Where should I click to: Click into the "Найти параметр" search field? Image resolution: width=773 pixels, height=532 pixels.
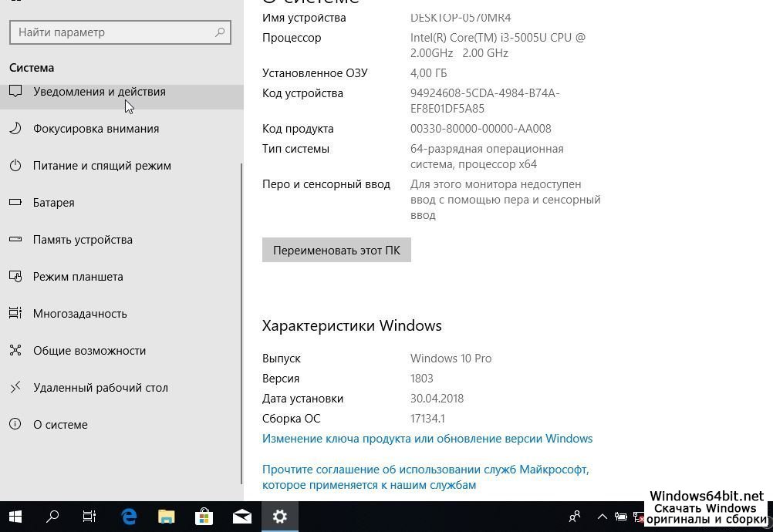[x=112, y=32]
